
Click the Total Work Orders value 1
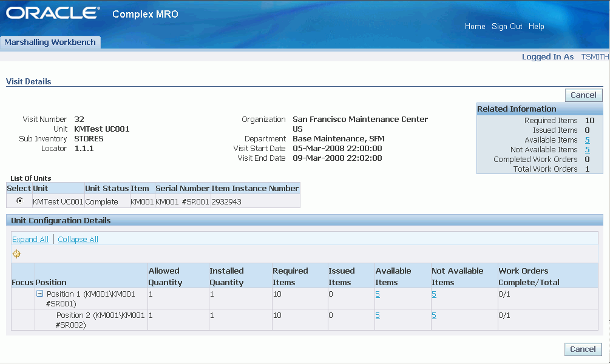click(x=587, y=169)
